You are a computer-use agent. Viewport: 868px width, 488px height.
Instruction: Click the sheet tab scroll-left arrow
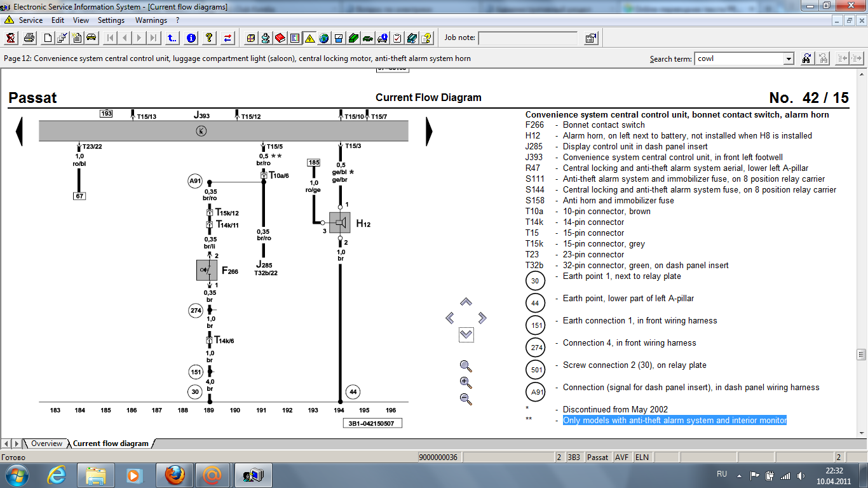pos(6,444)
